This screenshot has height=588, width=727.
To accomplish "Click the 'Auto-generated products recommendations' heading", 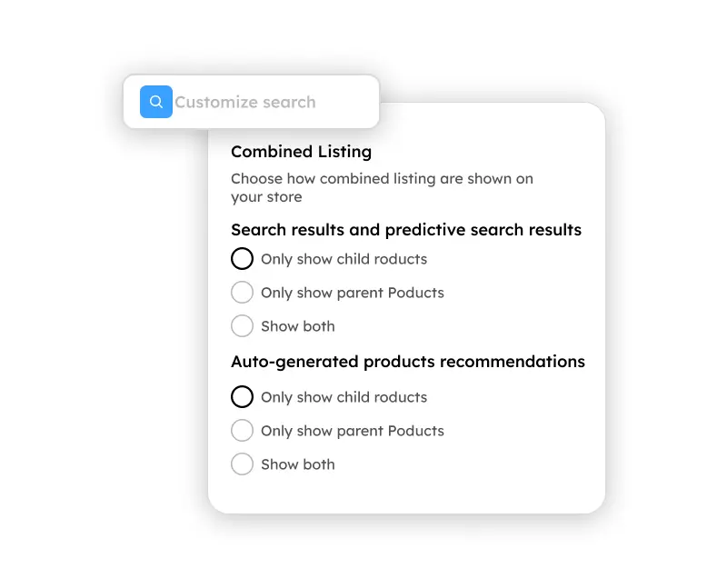I will pyautogui.click(x=408, y=362).
